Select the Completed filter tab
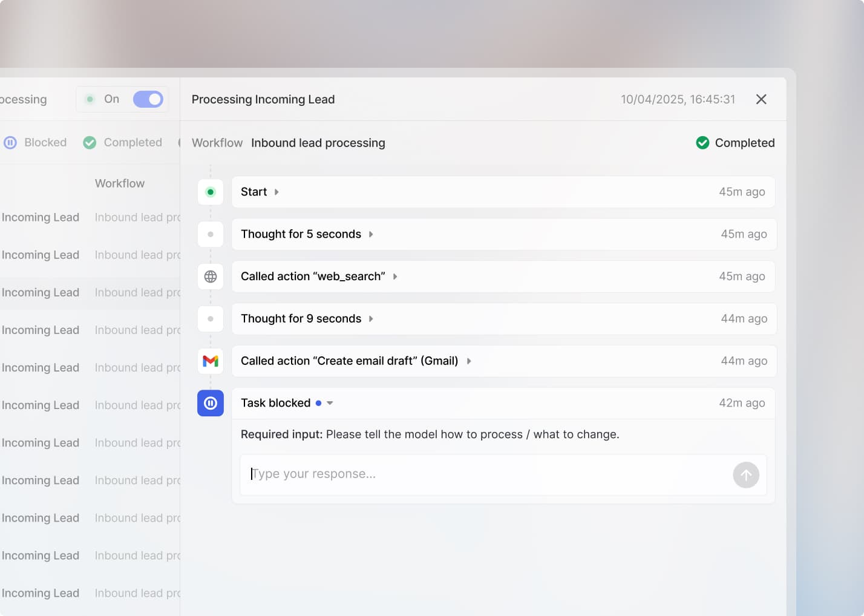 coord(132,143)
